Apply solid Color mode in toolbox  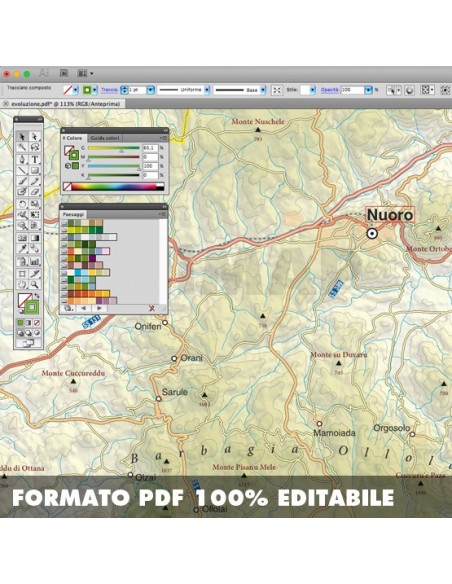[x=20, y=323]
